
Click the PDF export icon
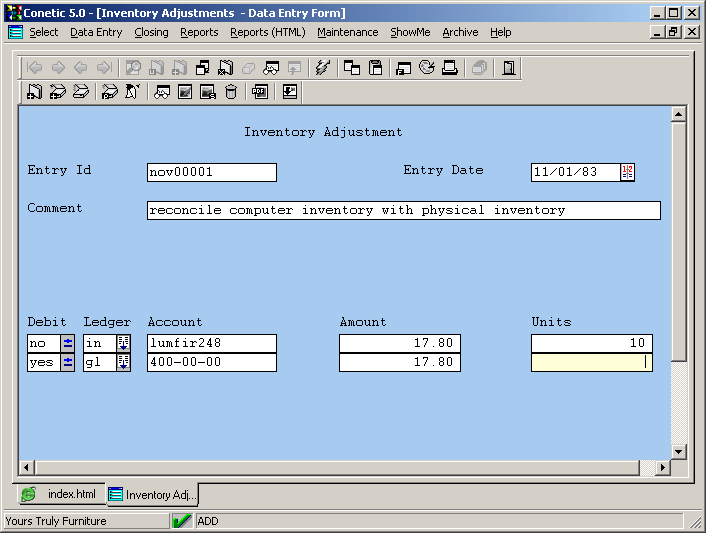coord(260,92)
